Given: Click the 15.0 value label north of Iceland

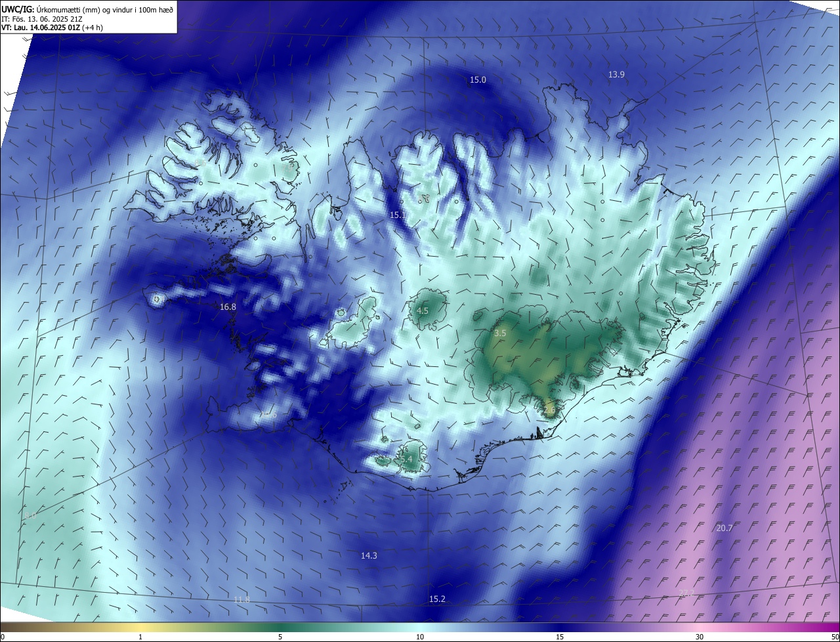Looking at the screenshot, I should point(478,80).
